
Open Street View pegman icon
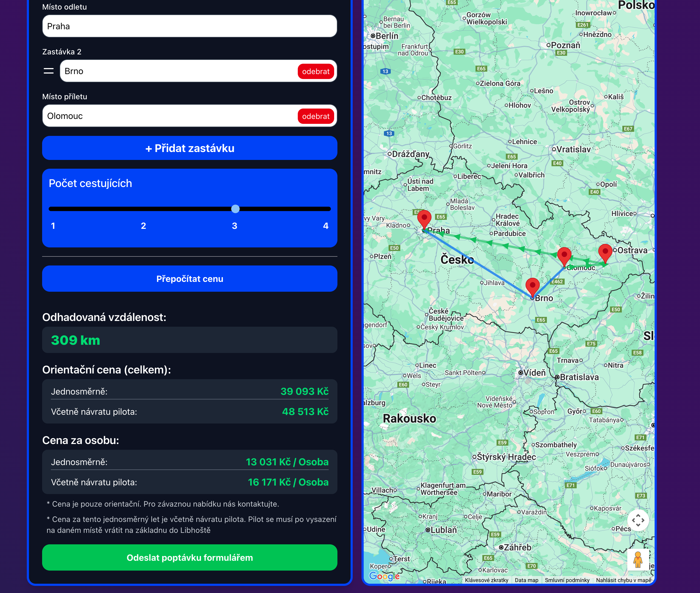[638, 560]
